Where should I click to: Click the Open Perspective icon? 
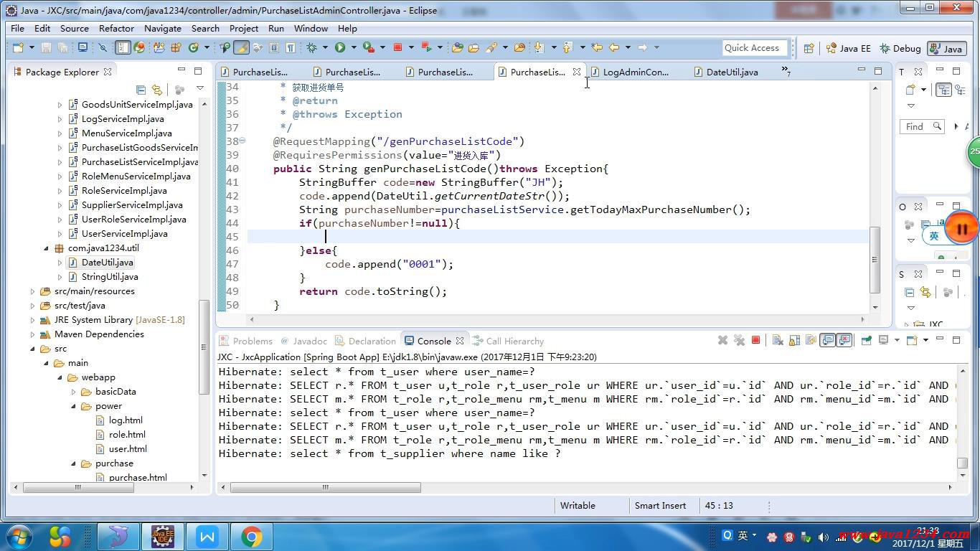(809, 48)
